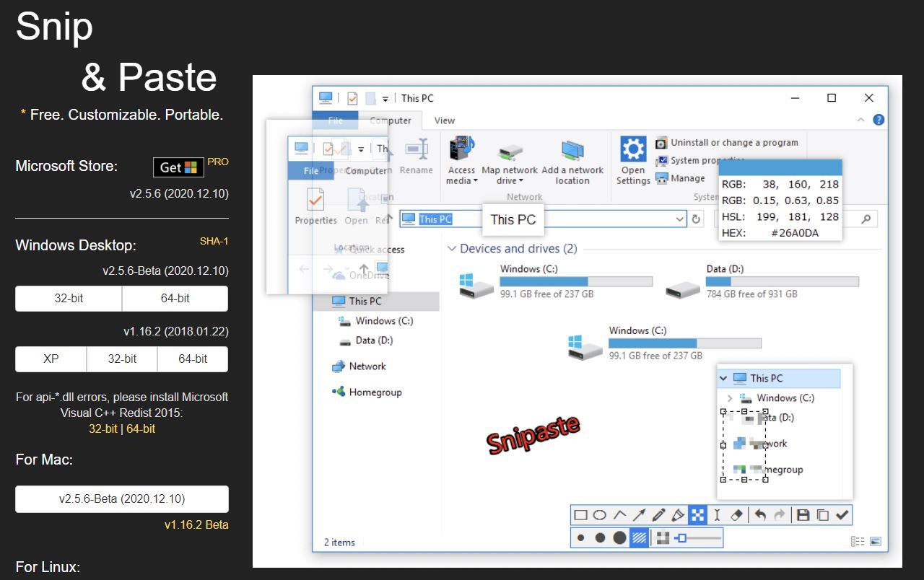
Task: Open the SHA-1 link
Action: tap(214, 241)
